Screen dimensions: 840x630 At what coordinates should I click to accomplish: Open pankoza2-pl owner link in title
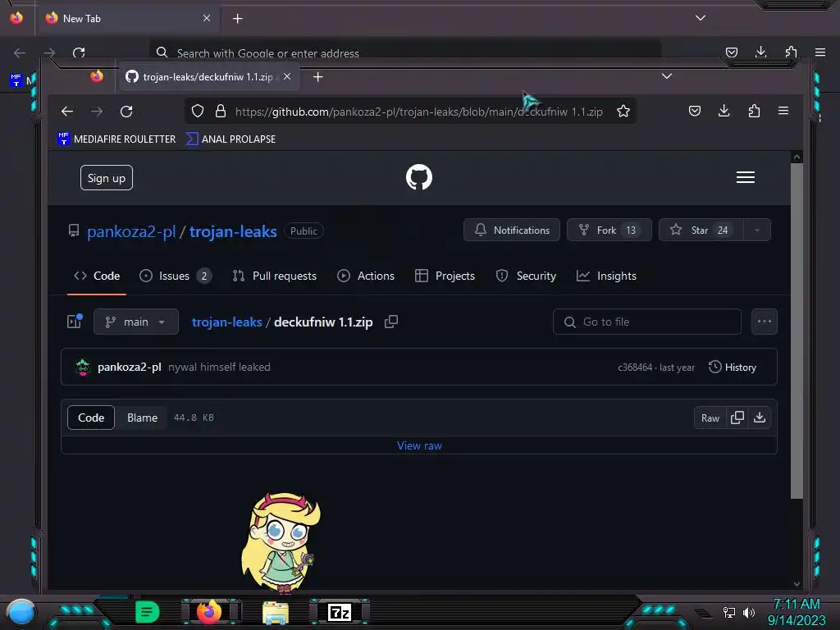(x=131, y=231)
